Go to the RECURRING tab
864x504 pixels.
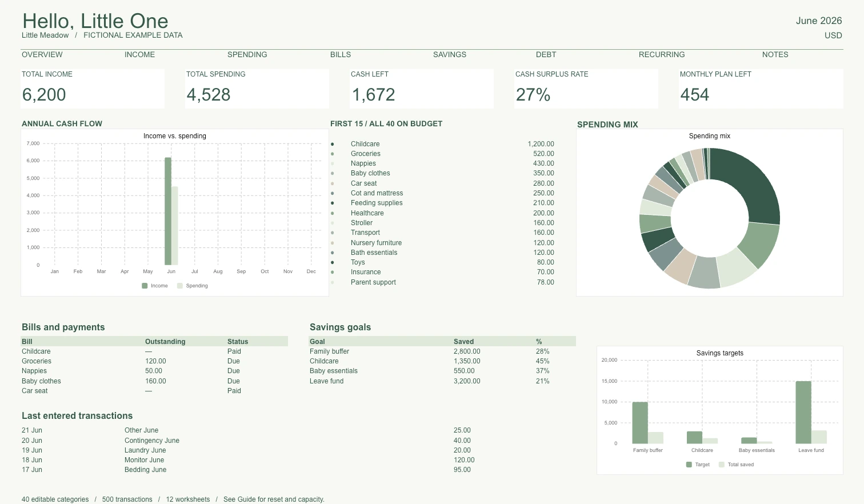[662, 55]
